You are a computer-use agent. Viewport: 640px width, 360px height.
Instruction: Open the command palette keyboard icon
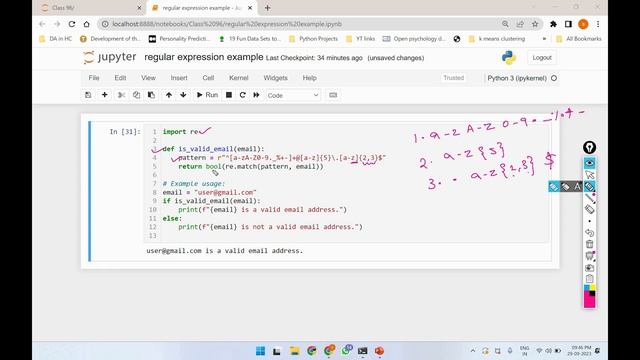333,95
